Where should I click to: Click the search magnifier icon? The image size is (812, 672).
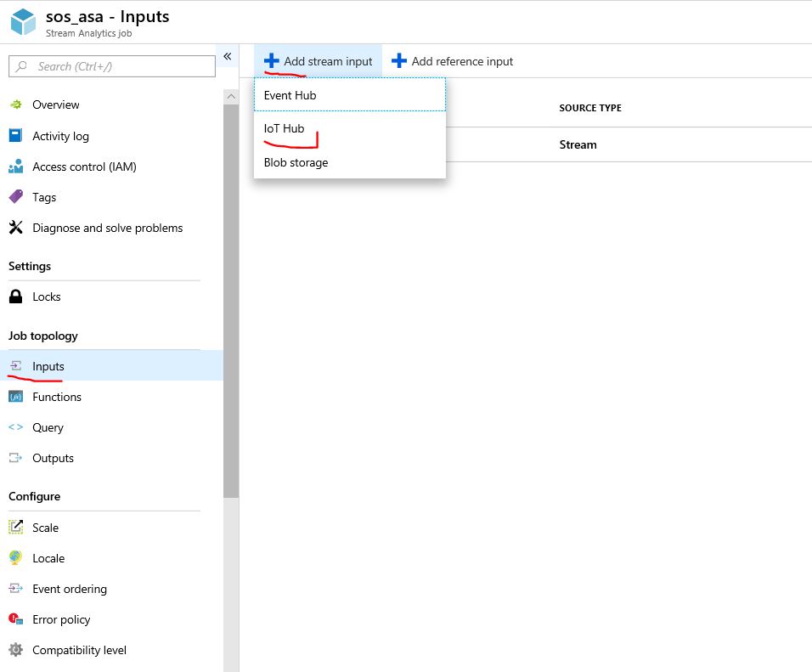[21, 66]
